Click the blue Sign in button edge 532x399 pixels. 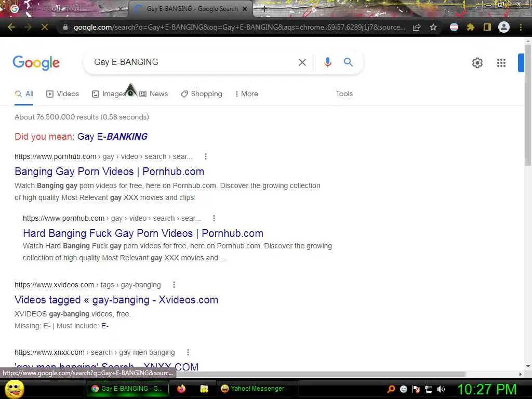coord(521,63)
